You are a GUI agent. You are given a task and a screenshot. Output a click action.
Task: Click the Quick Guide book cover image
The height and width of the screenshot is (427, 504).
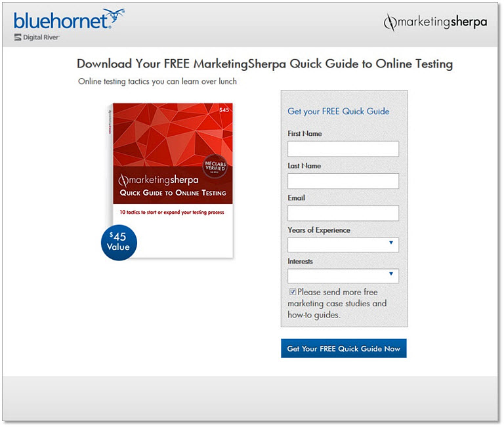[171, 180]
